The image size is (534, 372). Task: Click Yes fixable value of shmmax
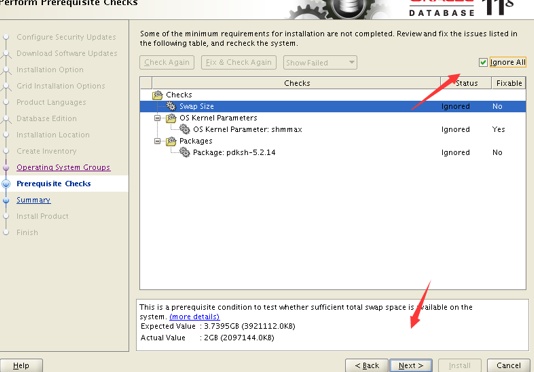coord(498,129)
